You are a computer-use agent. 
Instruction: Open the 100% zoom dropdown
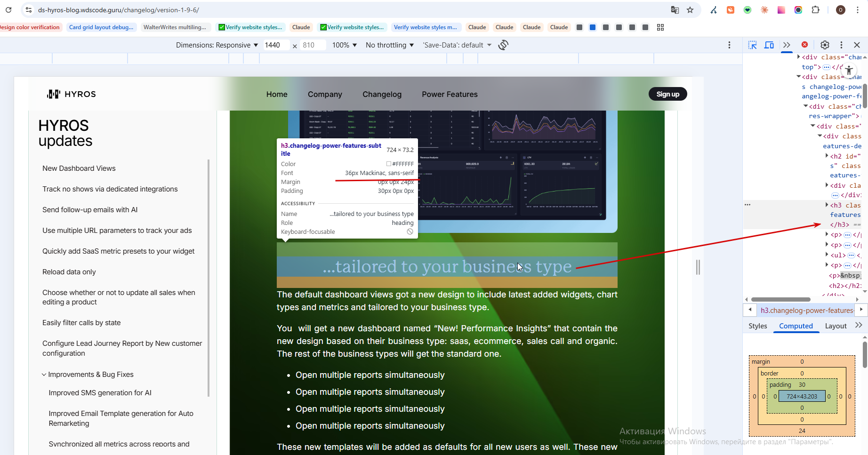point(345,45)
